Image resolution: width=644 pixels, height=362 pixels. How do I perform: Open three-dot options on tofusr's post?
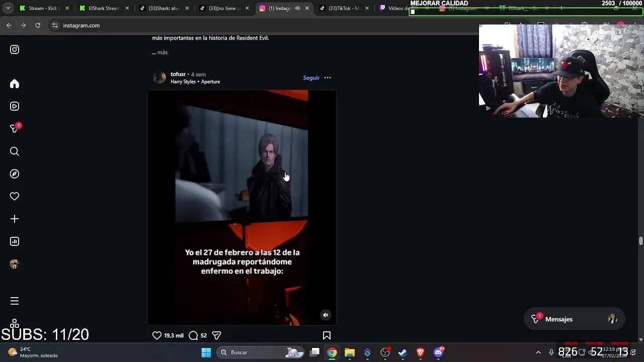click(x=328, y=77)
